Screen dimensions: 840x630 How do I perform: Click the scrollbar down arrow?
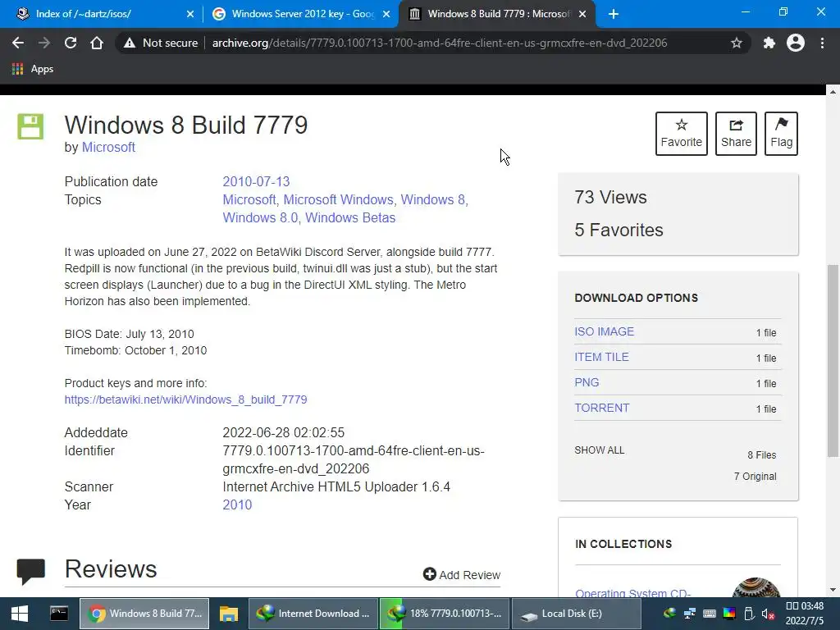pyautogui.click(x=833, y=591)
